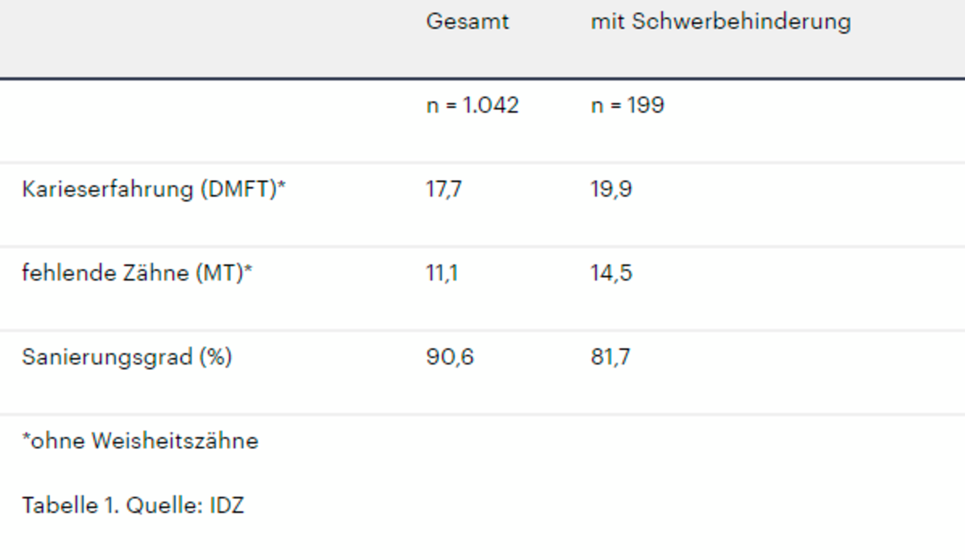Click the DMFT abbreviation in first row
965x560 pixels.
[239, 189]
